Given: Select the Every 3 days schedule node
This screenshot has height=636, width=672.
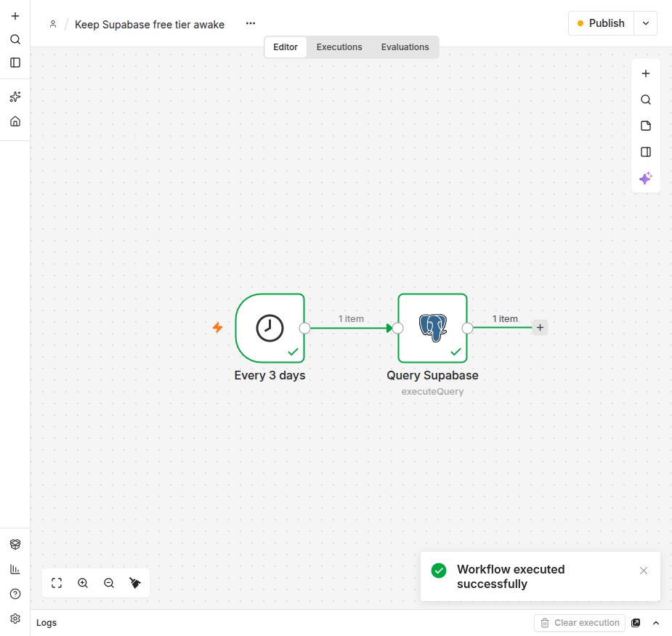Looking at the screenshot, I should coord(270,328).
